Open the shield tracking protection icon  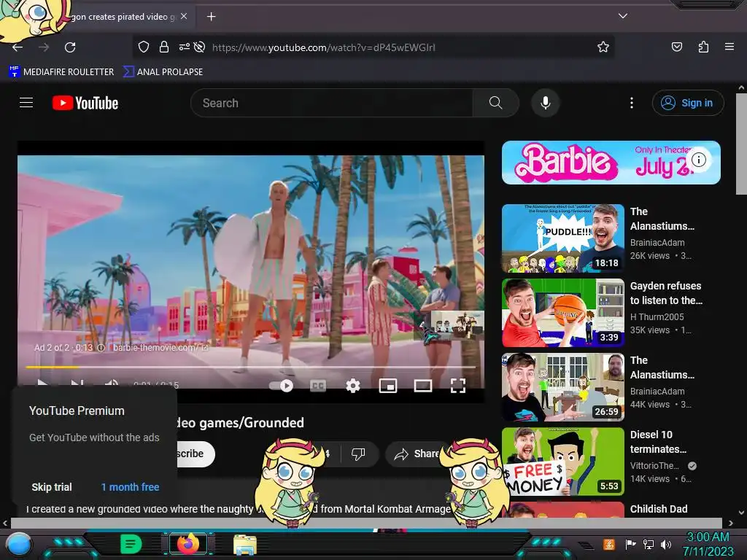coord(144,47)
